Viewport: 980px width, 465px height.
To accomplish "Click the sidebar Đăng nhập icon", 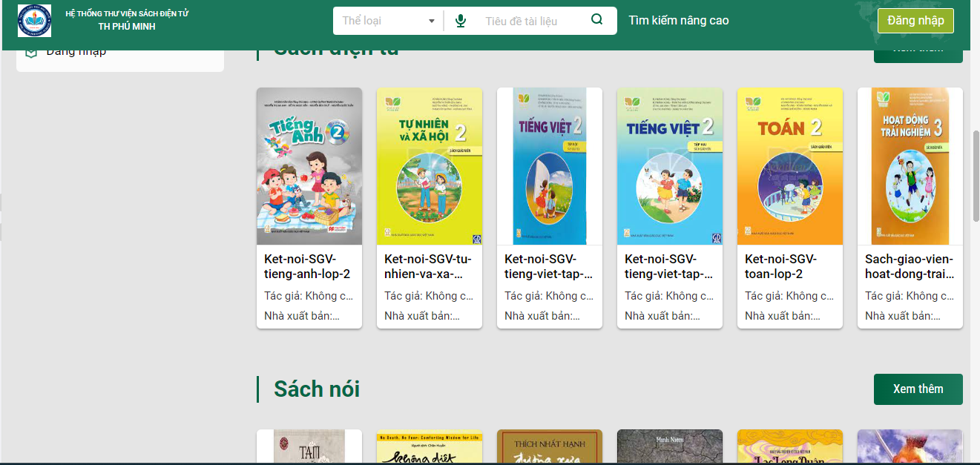I will tap(31, 52).
